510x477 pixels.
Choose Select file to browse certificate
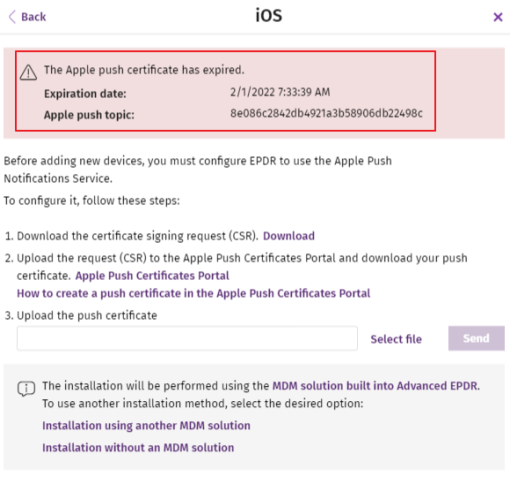(x=396, y=339)
